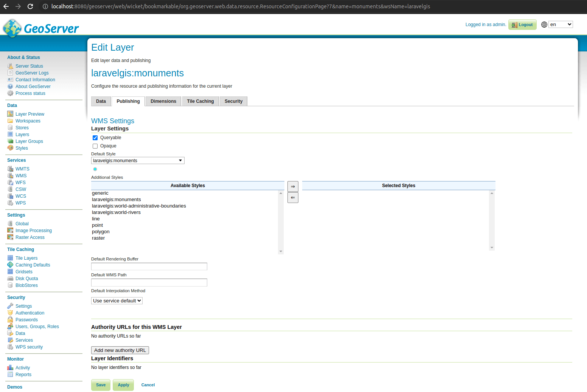The height and width of the screenshot is (392, 587).
Task: Click the Gridsets grid icon
Action: 10,272
